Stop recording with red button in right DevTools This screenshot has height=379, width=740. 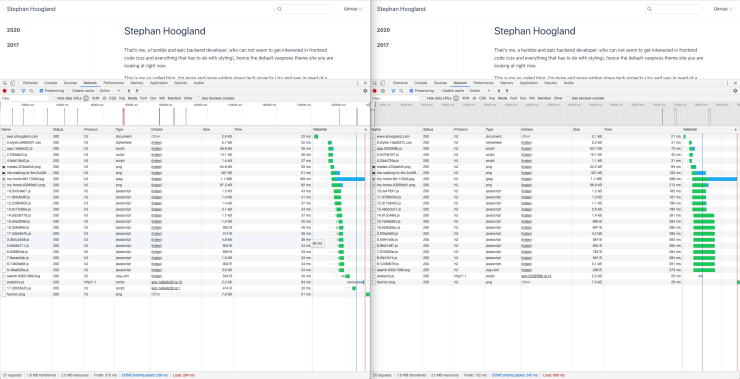(x=375, y=91)
